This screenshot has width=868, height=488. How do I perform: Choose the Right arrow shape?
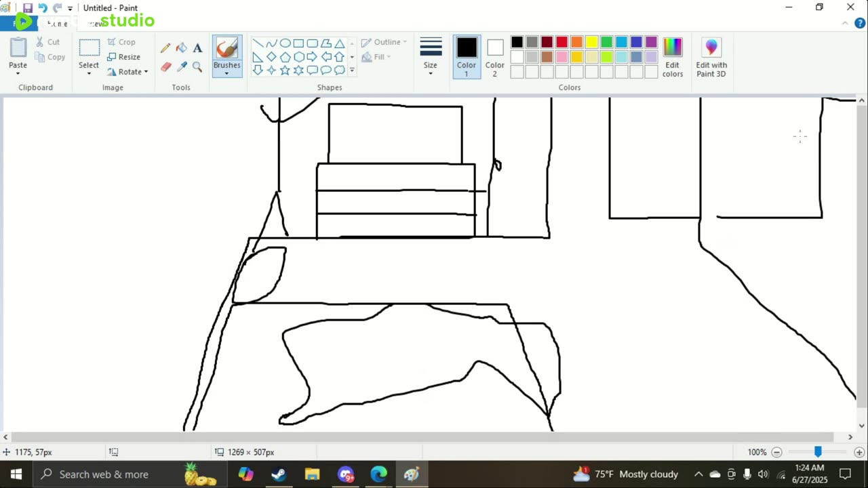(x=312, y=57)
